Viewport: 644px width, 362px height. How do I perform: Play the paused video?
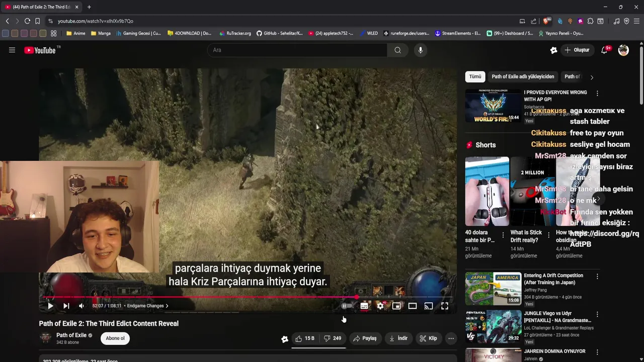point(50,306)
